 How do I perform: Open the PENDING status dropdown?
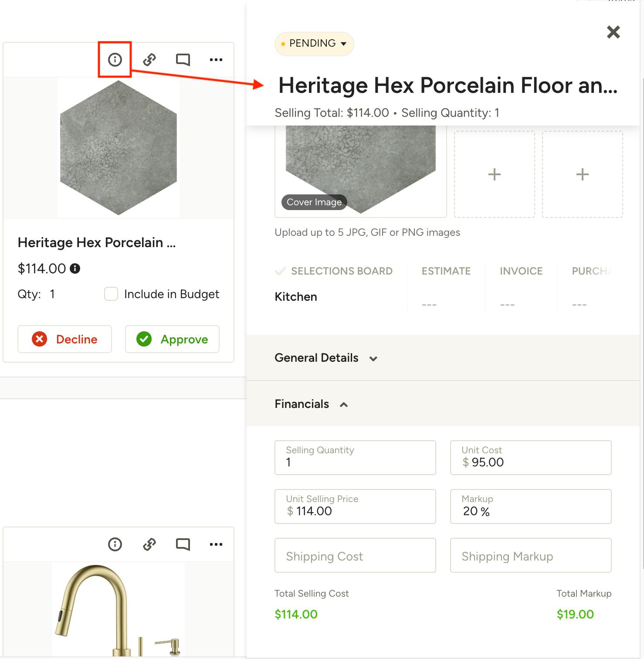click(x=314, y=44)
